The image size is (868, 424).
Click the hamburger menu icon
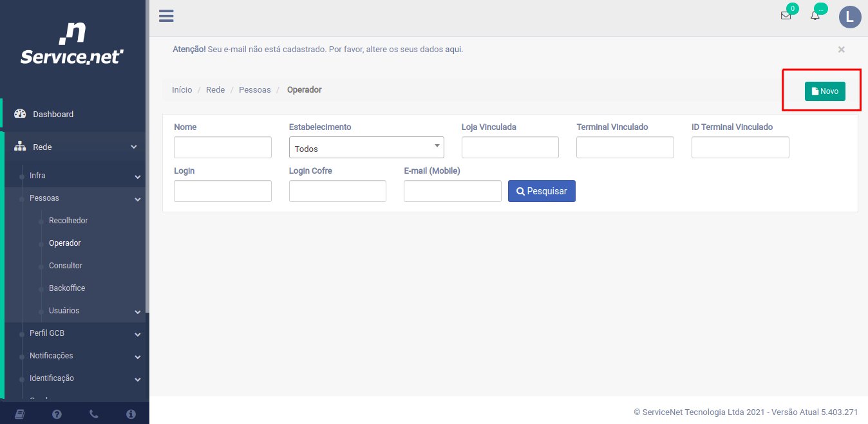pyautogui.click(x=166, y=16)
